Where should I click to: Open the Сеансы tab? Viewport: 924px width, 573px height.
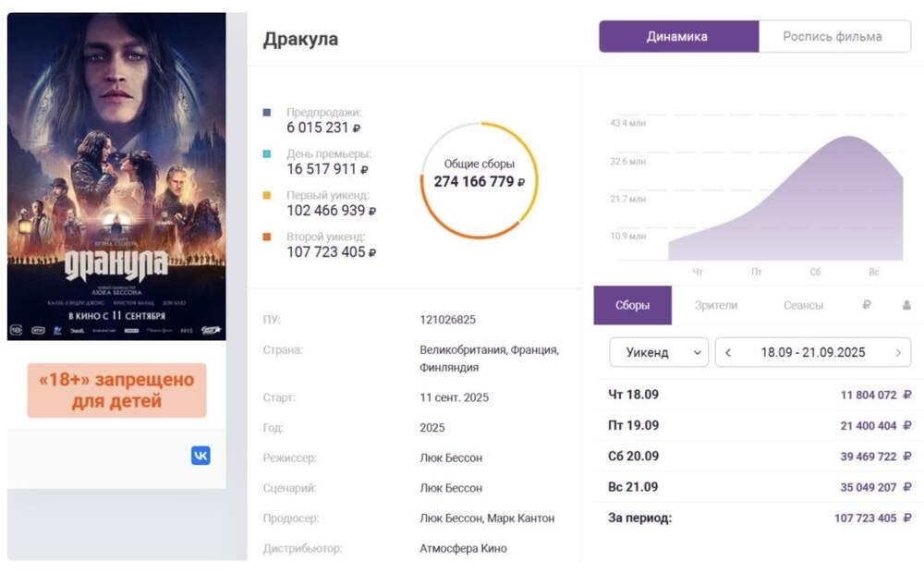[x=802, y=305]
